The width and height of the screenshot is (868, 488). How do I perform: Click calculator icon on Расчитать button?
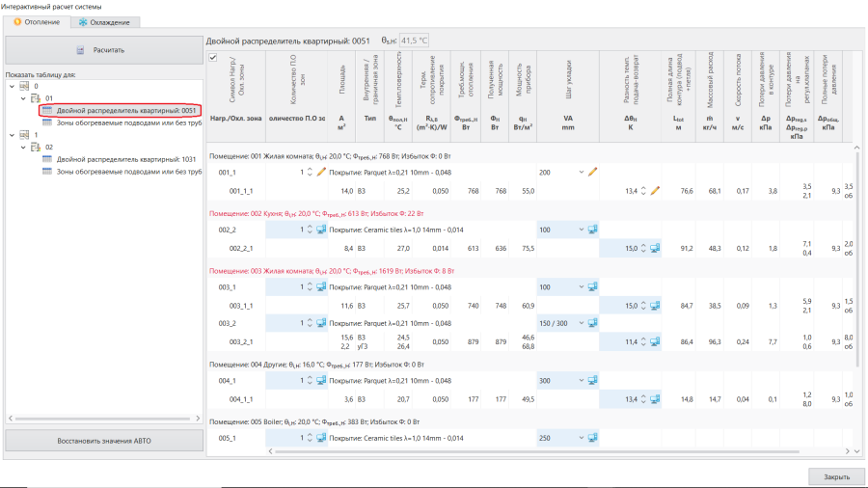point(80,50)
